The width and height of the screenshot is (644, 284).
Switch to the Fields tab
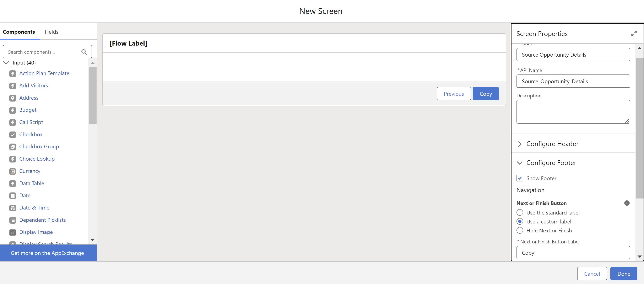tap(52, 32)
